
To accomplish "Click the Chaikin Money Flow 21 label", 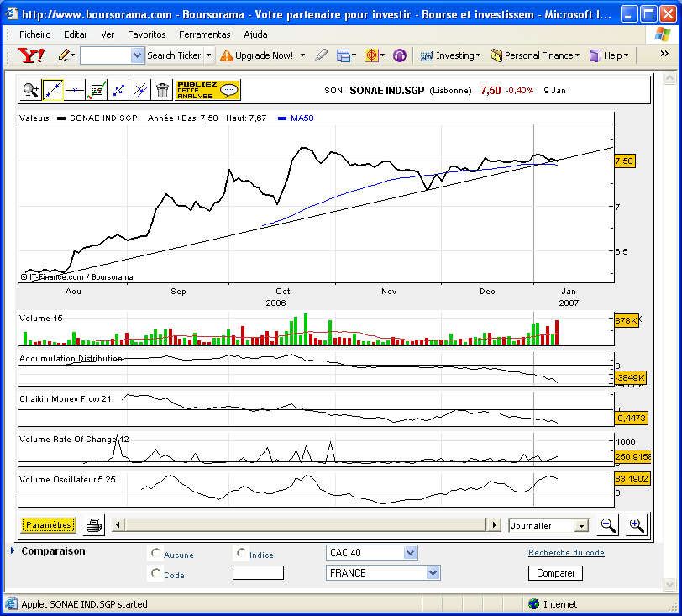I will (66, 399).
